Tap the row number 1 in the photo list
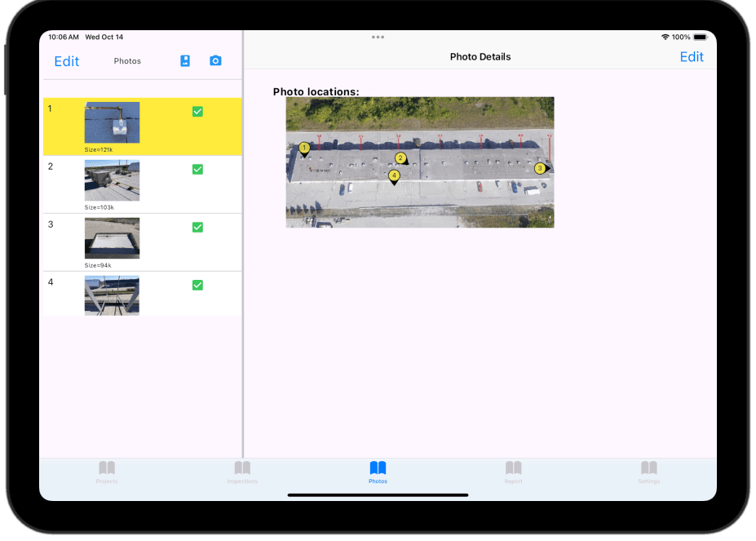756x541 pixels. (50, 109)
